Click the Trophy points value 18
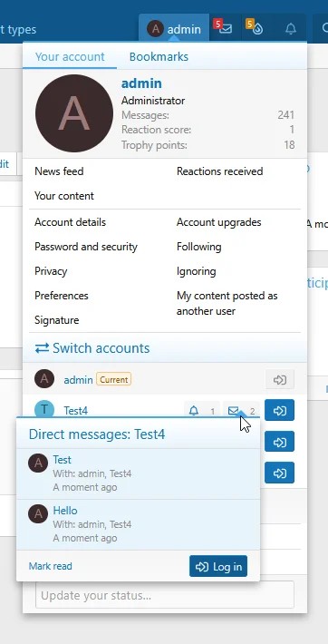This screenshot has width=328, height=644. coord(289,145)
